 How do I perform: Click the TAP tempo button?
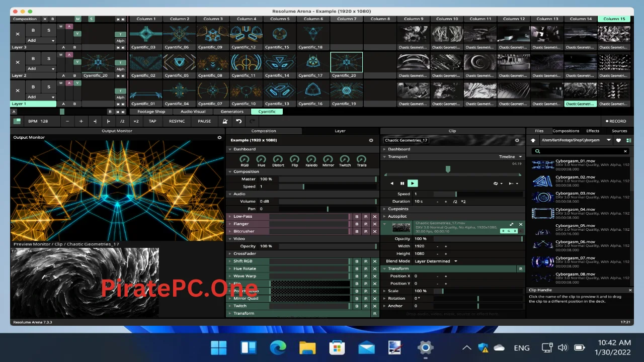click(x=152, y=121)
